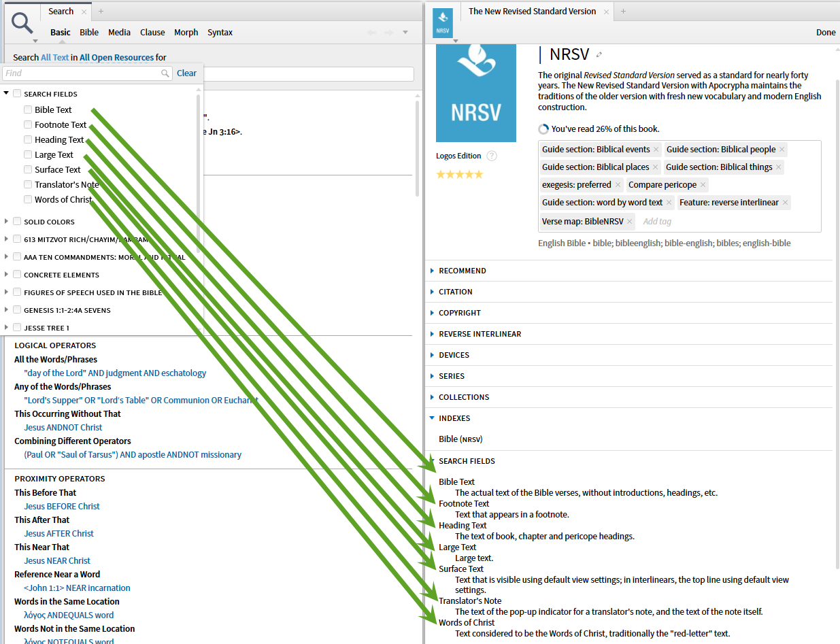This screenshot has height=644, width=840.
Task: Click the search back arrow
Action: pos(371,32)
